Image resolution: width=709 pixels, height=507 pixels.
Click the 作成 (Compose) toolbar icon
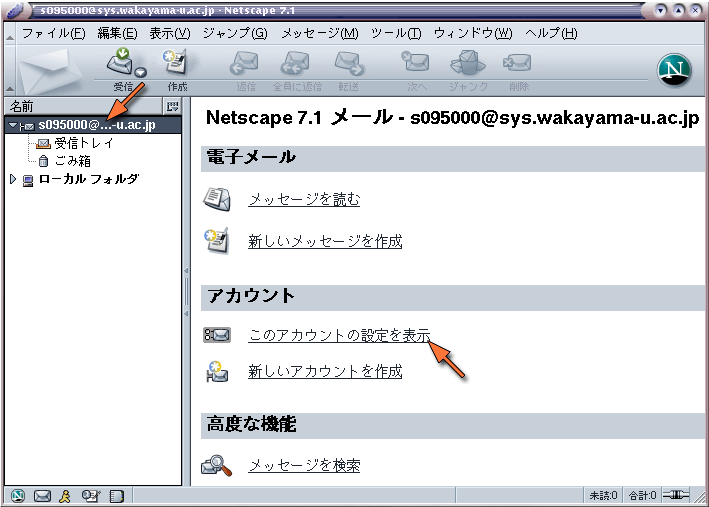tap(175, 62)
